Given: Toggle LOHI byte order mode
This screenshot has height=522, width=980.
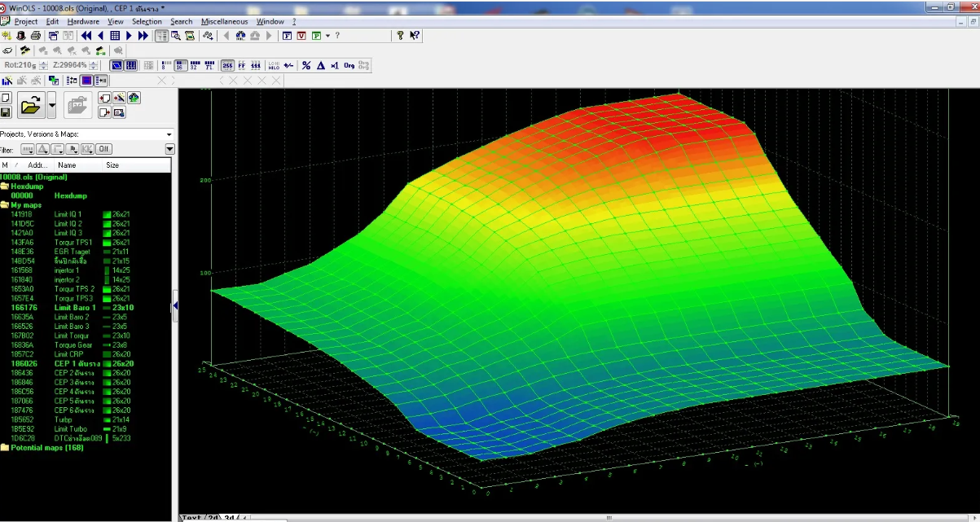Looking at the screenshot, I should [x=273, y=65].
